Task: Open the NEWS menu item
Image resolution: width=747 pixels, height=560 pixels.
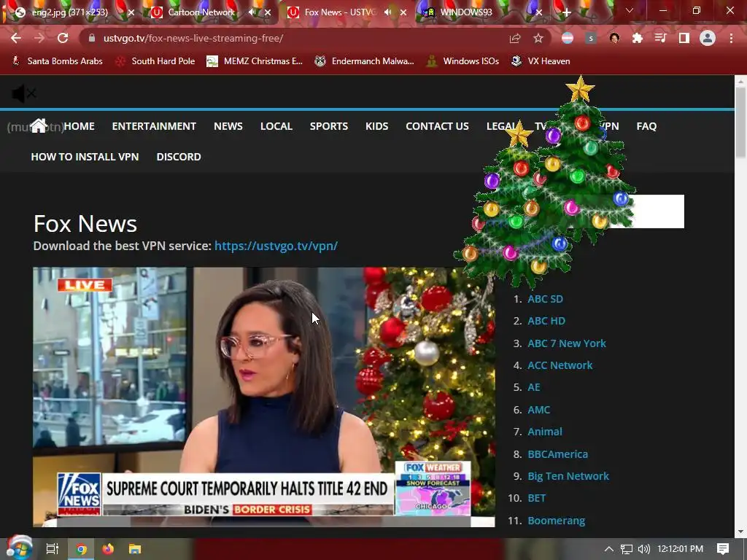Action: point(228,126)
